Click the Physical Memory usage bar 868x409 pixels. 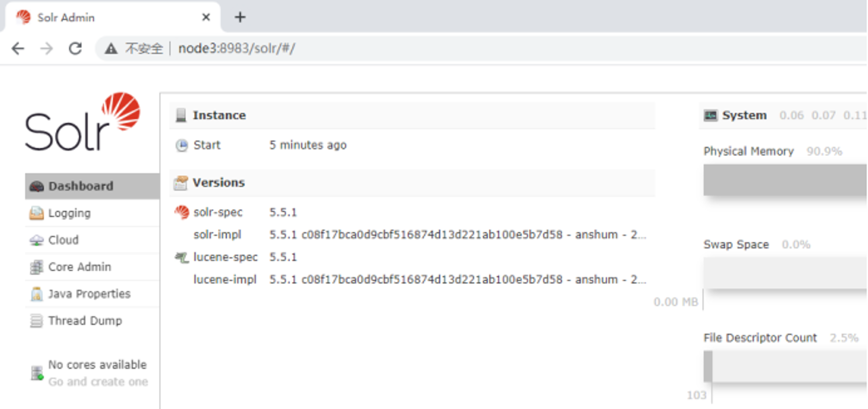(785, 180)
